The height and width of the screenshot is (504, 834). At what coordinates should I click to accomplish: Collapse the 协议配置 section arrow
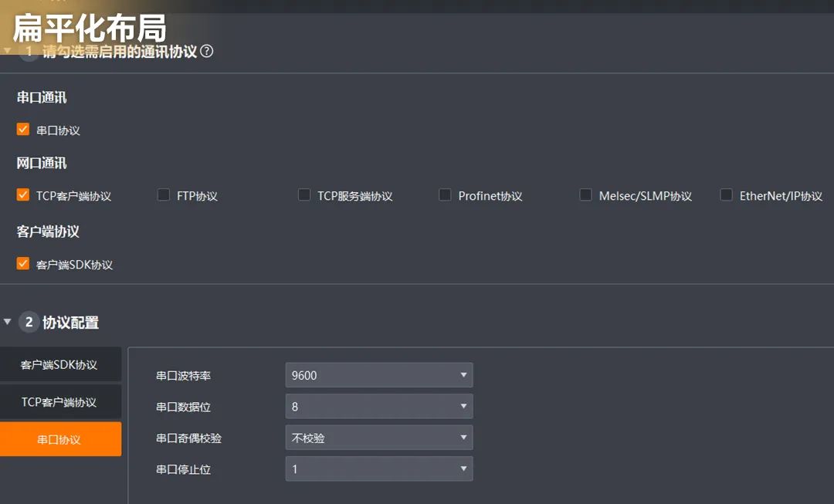click(8, 322)
